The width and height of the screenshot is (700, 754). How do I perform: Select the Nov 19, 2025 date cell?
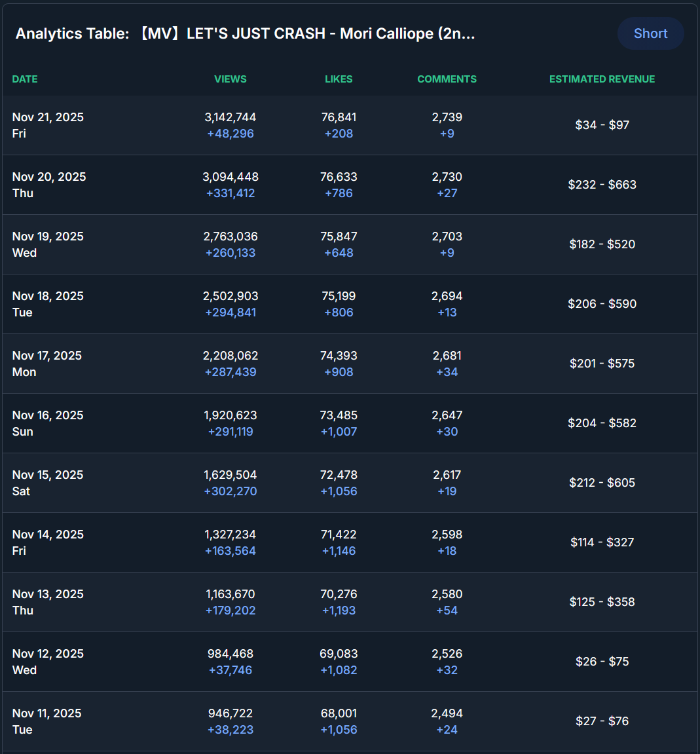click(x=48, y=244)
